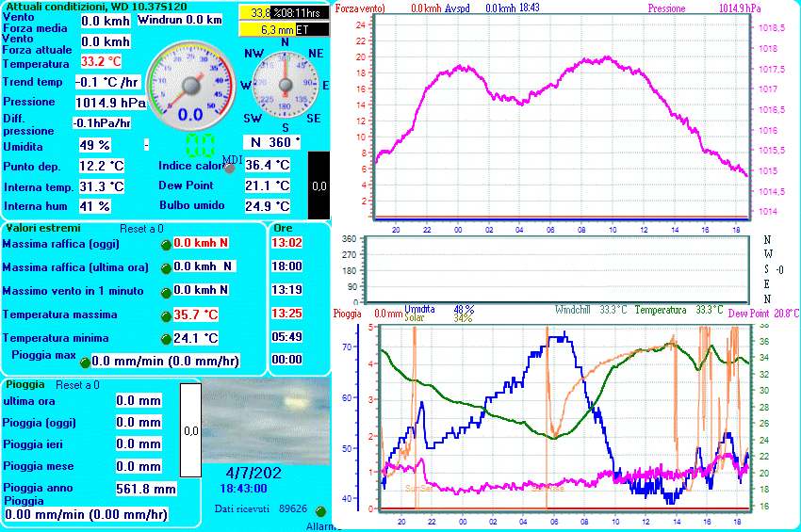Screen dimensions: 801x532
Task: Select the Pioggia ieri value 0.0 mm
Action: tap(139, 444)
